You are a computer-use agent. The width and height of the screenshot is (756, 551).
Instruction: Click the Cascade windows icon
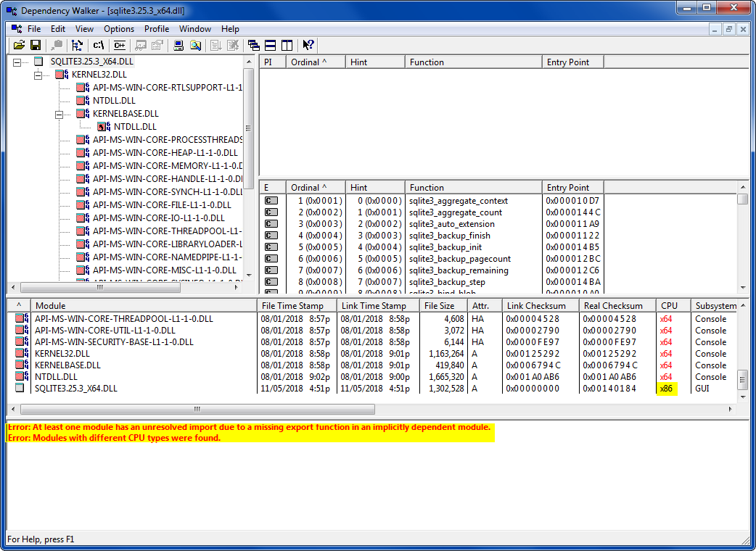[254, 45]
